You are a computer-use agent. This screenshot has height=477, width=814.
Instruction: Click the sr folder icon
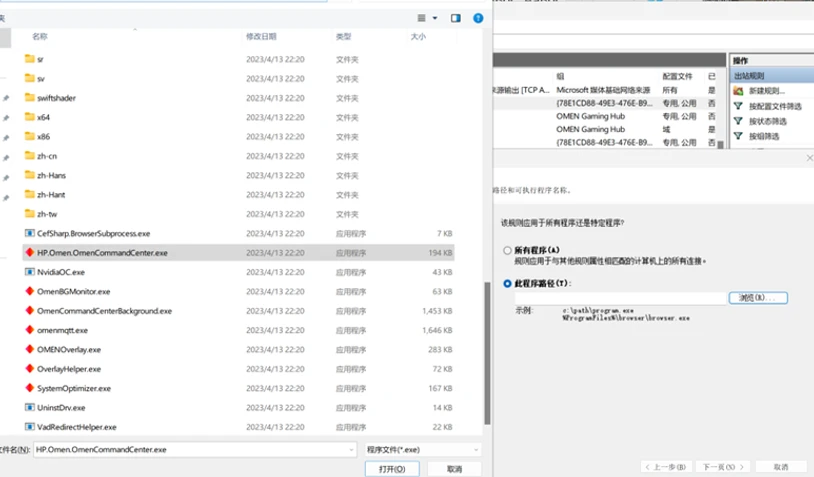(x=30, y=59)
